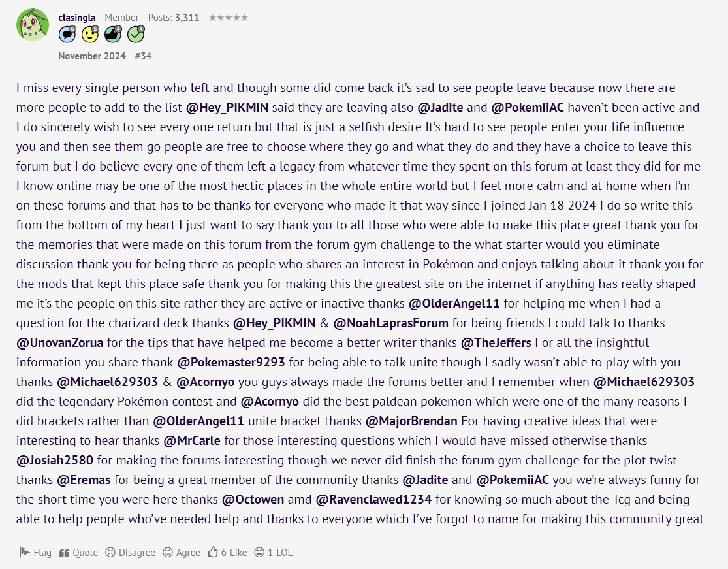Click the thumbs-up badge icon
Viewport: 728px width, 569px height.
[x=113, y=34]
